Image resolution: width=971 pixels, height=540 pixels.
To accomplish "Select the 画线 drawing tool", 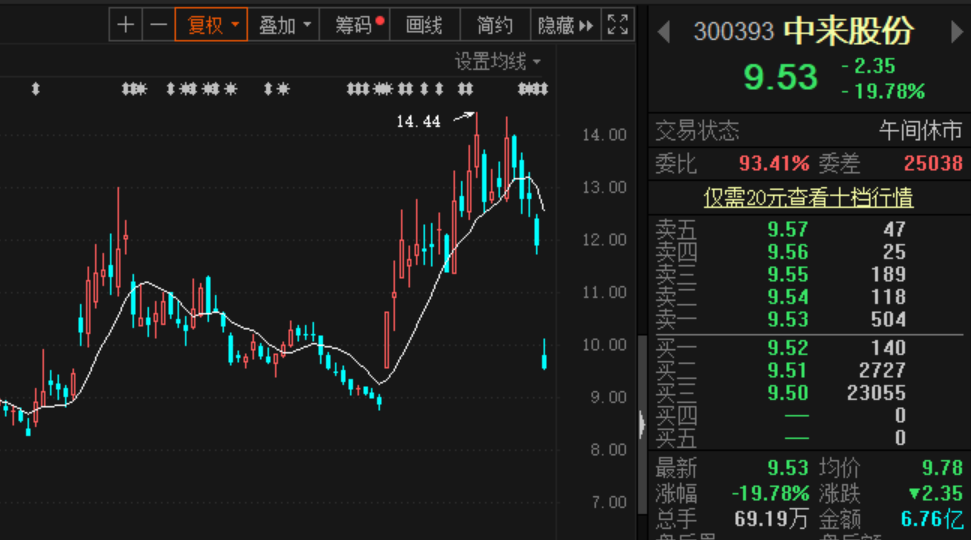I will [x=424, y=25].
